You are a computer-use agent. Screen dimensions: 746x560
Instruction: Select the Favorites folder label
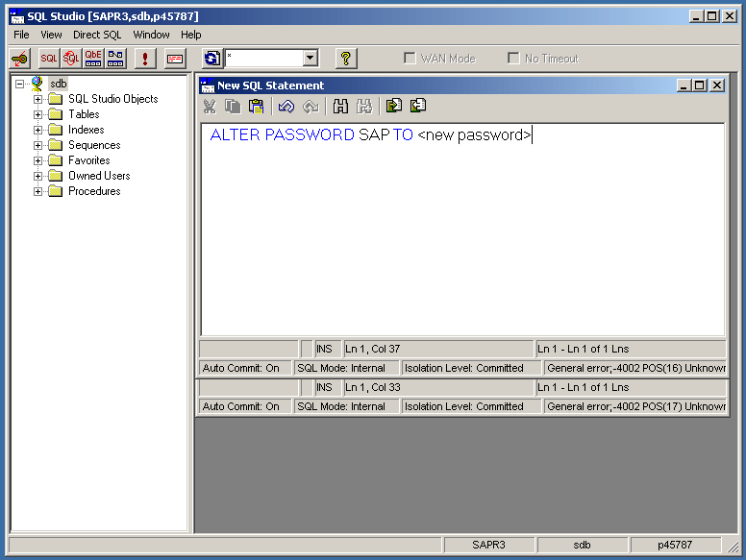point(89,160)
